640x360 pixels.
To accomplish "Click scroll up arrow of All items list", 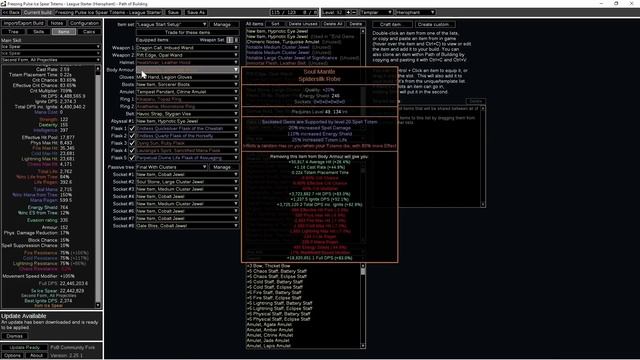I will (x=363, y=31).
